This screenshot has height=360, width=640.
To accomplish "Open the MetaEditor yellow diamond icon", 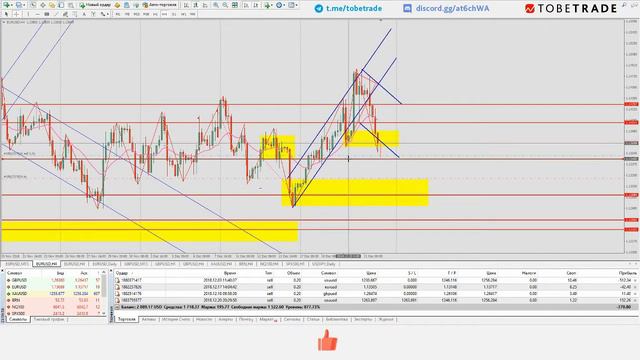I will pyautogui.click(x=118, y=5).
